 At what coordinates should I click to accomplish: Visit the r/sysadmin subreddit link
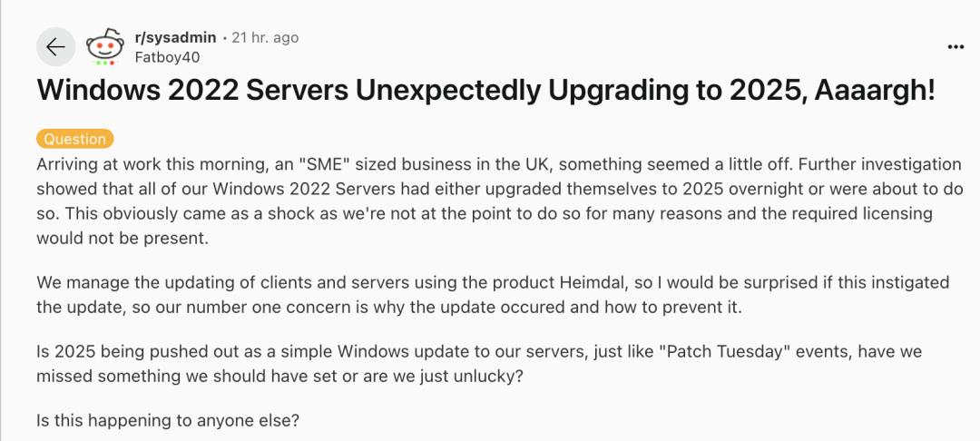(x=176, y=37)
